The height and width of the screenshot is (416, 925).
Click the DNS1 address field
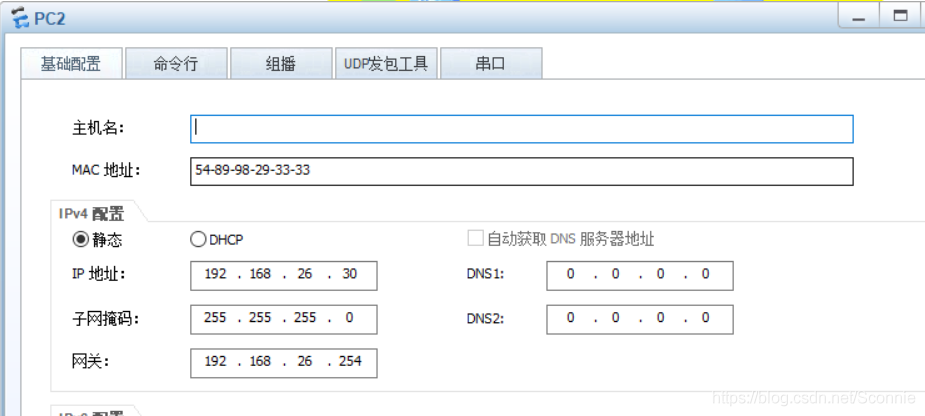coord(640,276)
